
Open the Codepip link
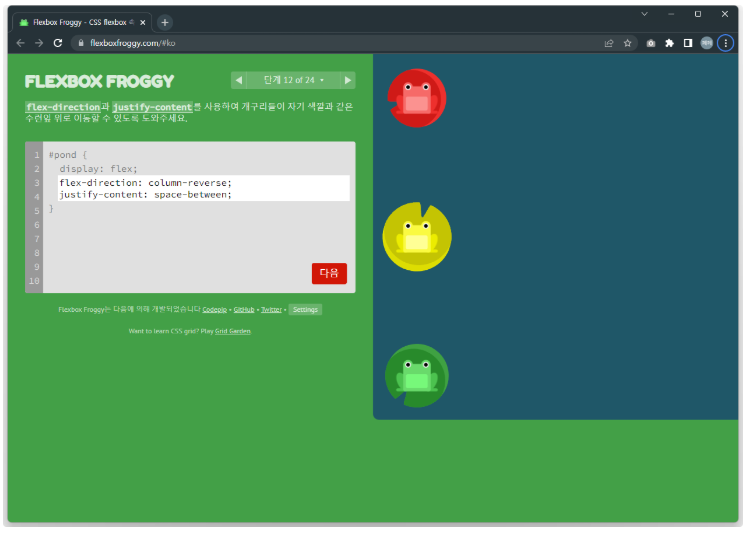coord(214,310)
